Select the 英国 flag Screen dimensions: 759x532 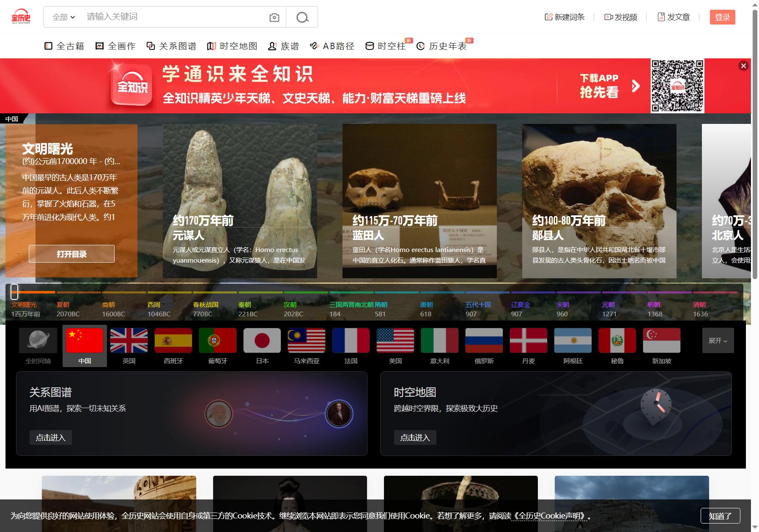(129, 340)
